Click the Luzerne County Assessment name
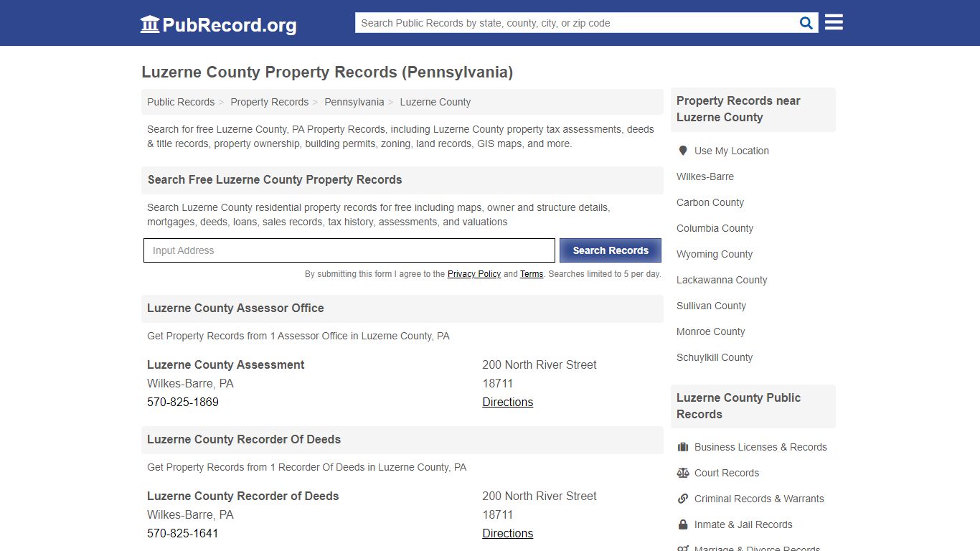Viewport: 980px width, 551px height. point(226,364)
